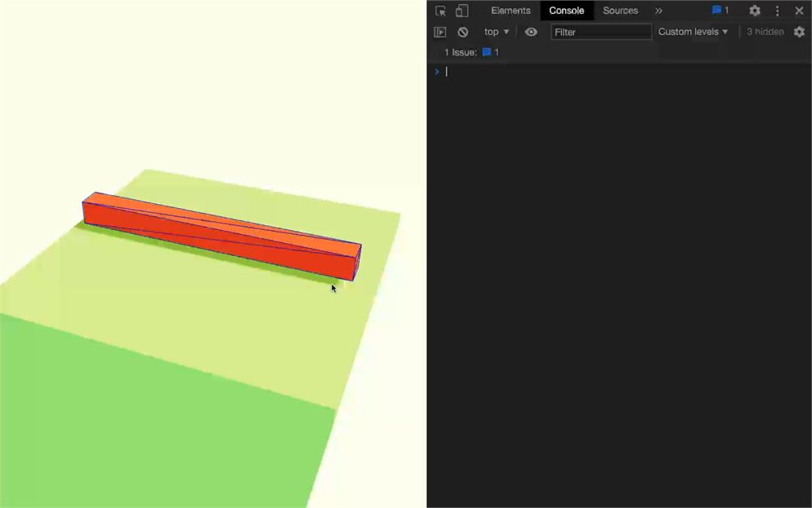Clear the console
The image size is (812, 508).
pyautogui.click(x=463, y=33)
